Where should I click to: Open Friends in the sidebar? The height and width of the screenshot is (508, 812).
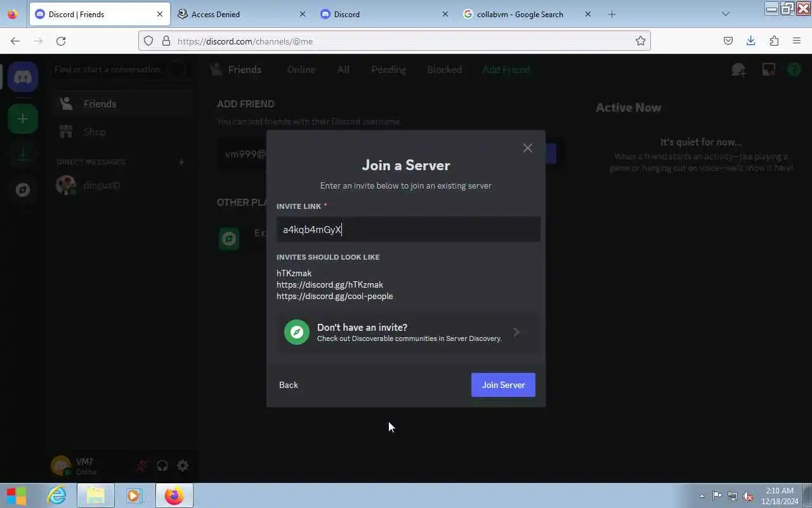click(122, 104)
